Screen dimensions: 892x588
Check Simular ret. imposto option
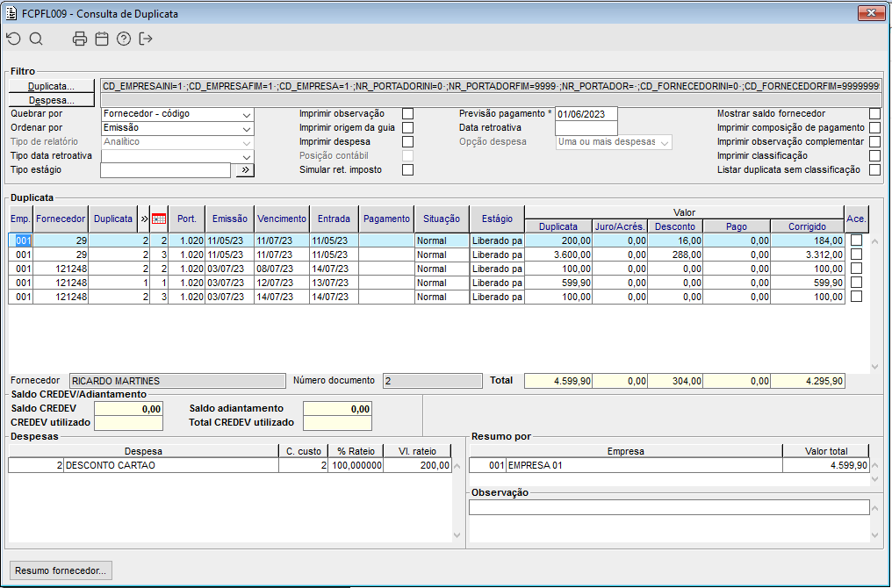coord(407,170)
